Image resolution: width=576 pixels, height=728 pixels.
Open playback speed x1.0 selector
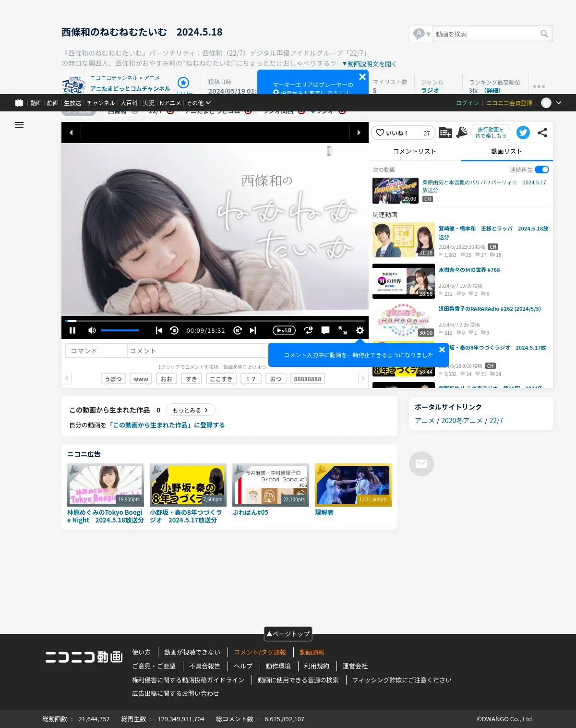point(284,330)
